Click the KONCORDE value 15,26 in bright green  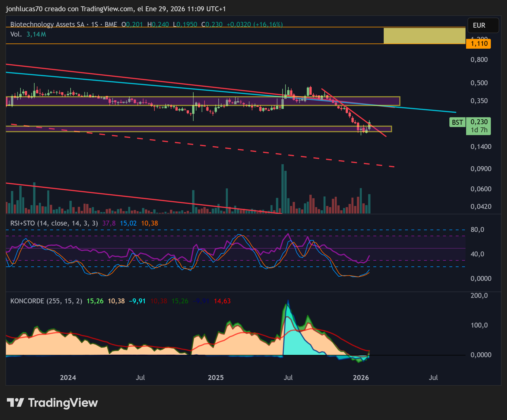[x=95, y=301]
